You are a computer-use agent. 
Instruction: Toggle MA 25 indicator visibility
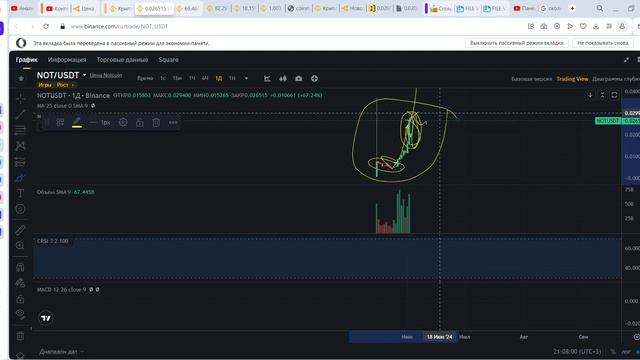(93, 106)
